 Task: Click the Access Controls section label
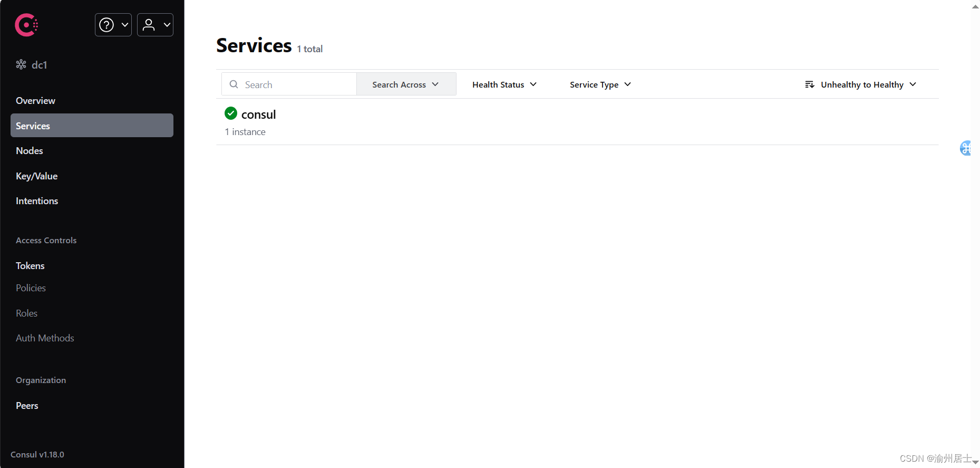46,241
